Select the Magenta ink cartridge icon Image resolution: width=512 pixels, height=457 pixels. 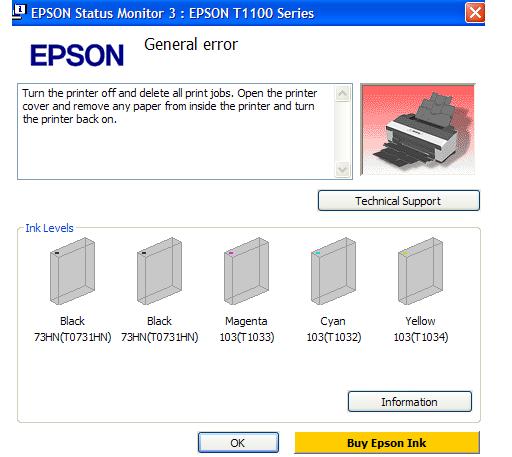pos(246,271)
